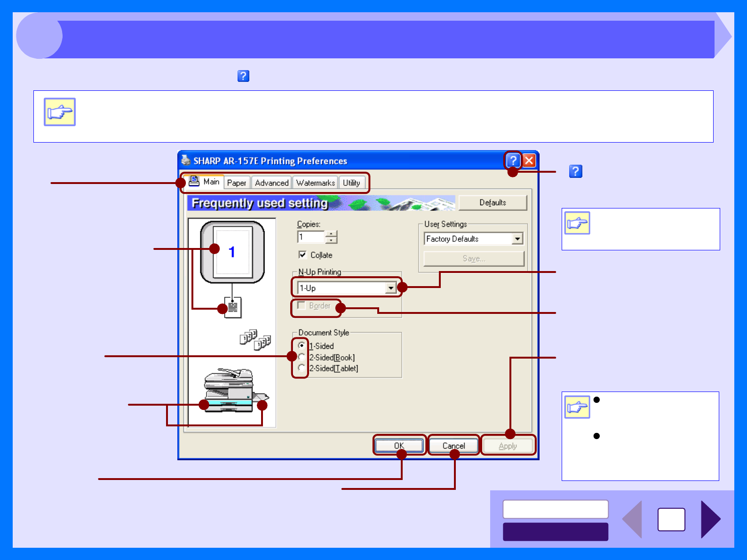Viewport: 747px width, 560px height.
Task: Click the pointing-hand note icon in the bulleted box
Action: pyautogui.click(x=577, y=407)
